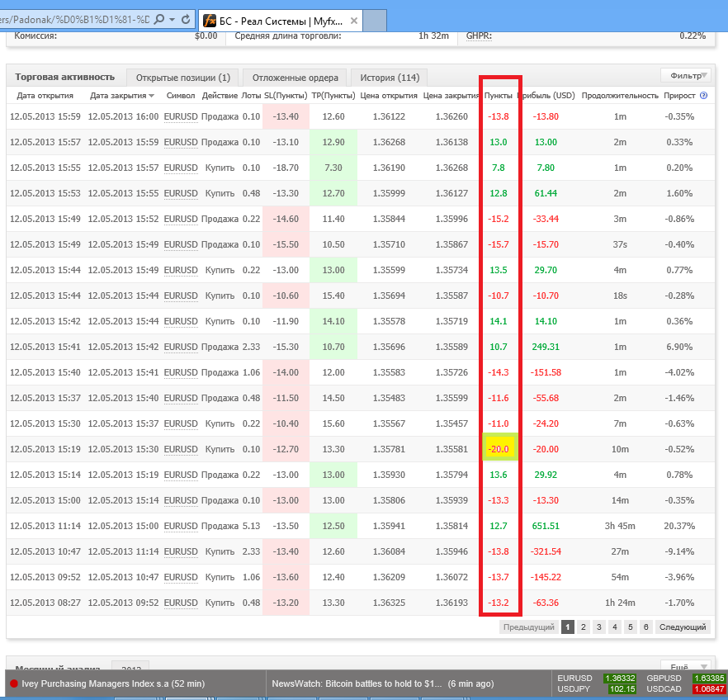
Task: Sort by TP(Пункты) column header
Action: pos(333,96)
